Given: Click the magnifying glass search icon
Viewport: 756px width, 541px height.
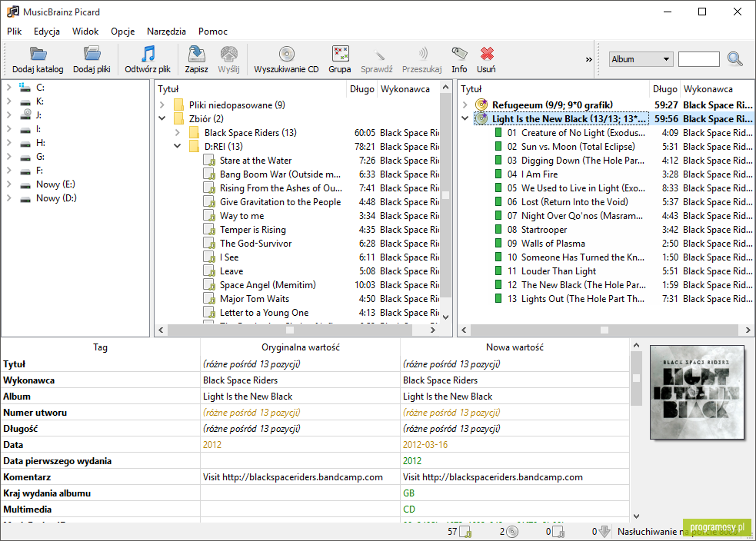Looking at the screenshot, I should coord(734,58).
